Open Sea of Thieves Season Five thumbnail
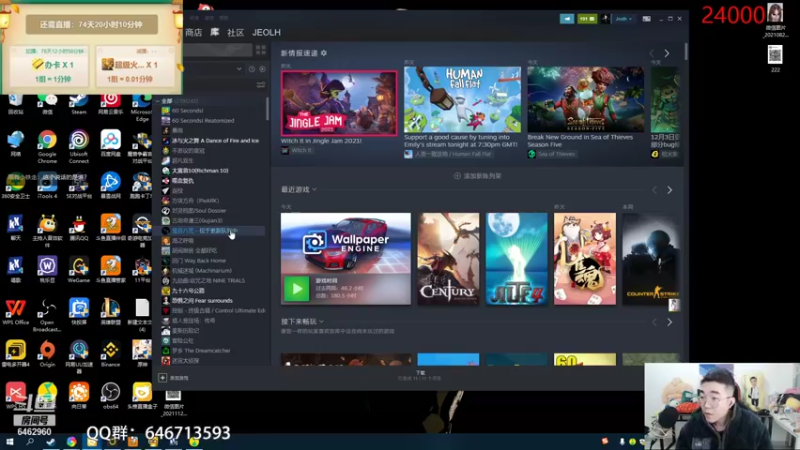The height and width of the screenshot is (450, 800). tap(585, 99)
